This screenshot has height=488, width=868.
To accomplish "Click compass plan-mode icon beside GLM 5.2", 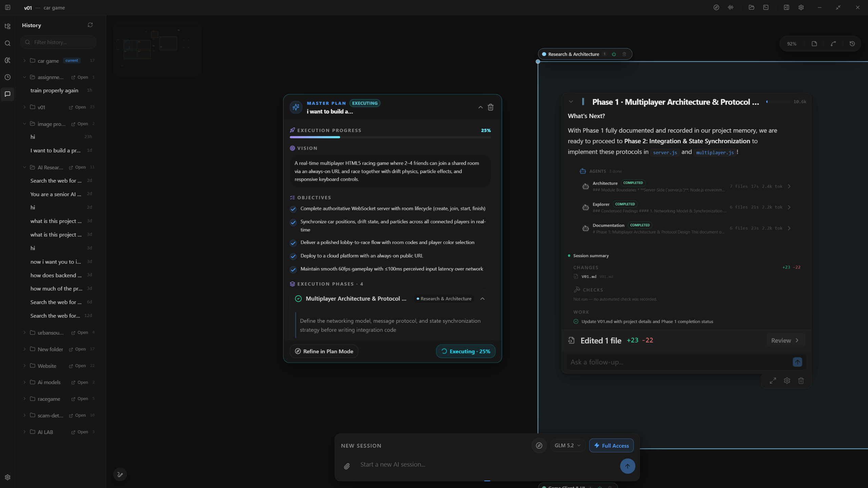I will pos(539,446).
